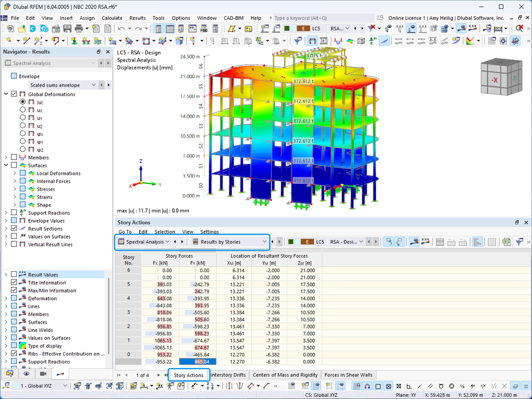The image size is (532, 399).
Task: Click the Result Diagrams chart icon in Story Actions
Action: [x=478, y=242]
